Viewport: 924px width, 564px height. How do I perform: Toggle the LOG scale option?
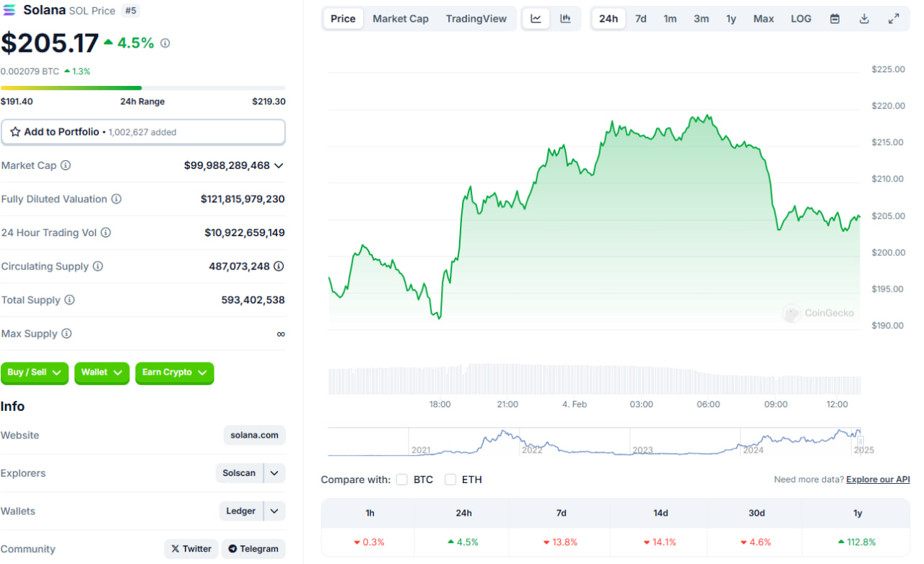click(801, 19)
